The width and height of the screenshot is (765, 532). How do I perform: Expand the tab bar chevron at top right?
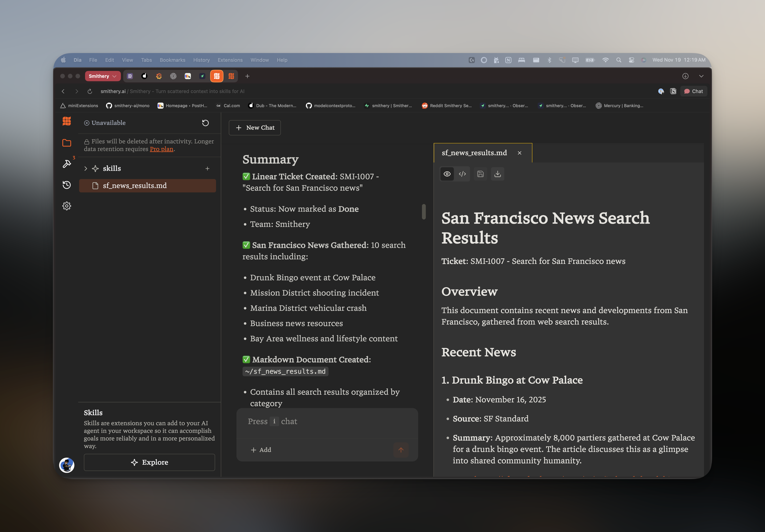click(x=701, y=76)
